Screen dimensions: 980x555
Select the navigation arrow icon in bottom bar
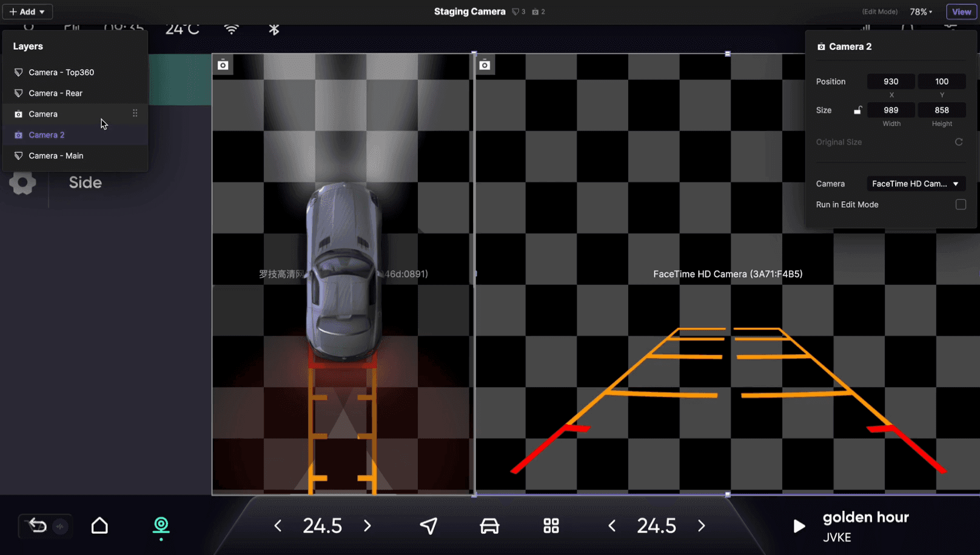(429, 525)
